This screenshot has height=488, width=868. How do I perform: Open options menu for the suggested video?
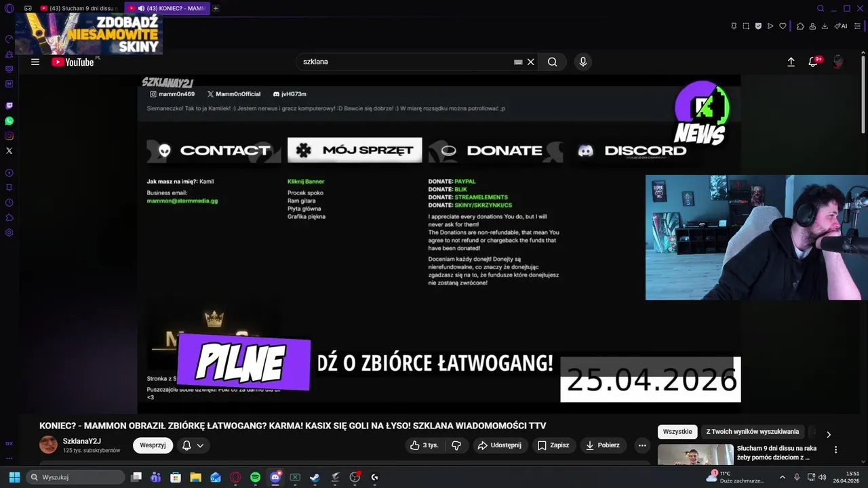[x=835, y=449]
